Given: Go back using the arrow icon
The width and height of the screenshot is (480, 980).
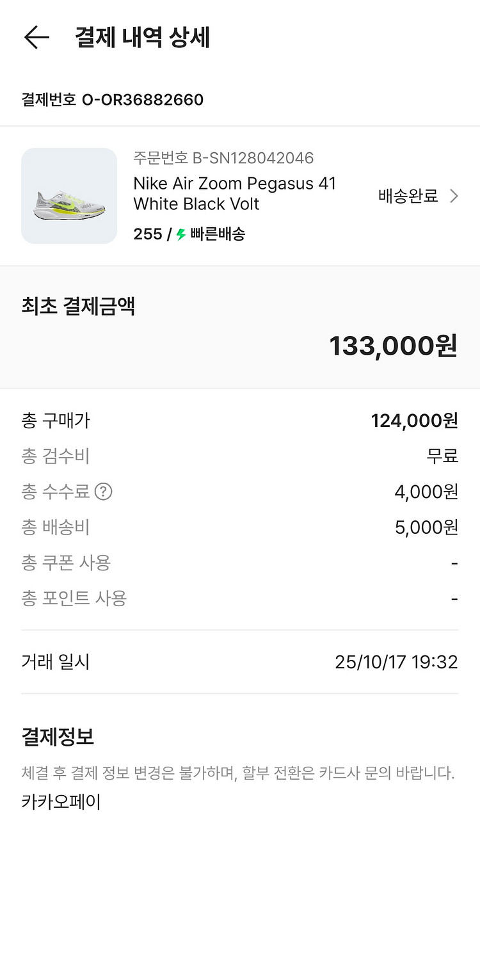Looking at the screenshot, I should [36, 37].
